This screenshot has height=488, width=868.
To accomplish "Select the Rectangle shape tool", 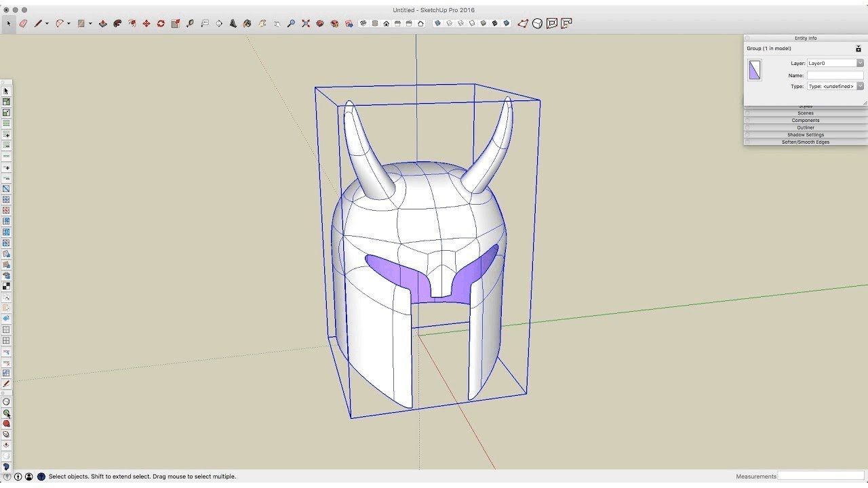I will [81, 23].
